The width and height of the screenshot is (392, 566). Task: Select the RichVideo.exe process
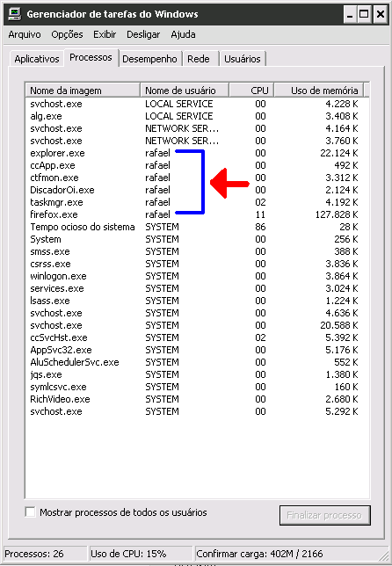[x=198, y=399]
